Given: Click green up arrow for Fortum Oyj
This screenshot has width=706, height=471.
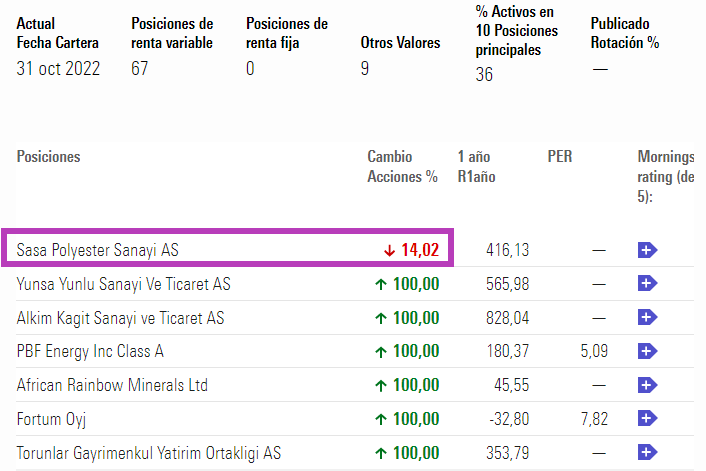Looking at the screenshot, I should pyautogui.click(x=381, y=419).
